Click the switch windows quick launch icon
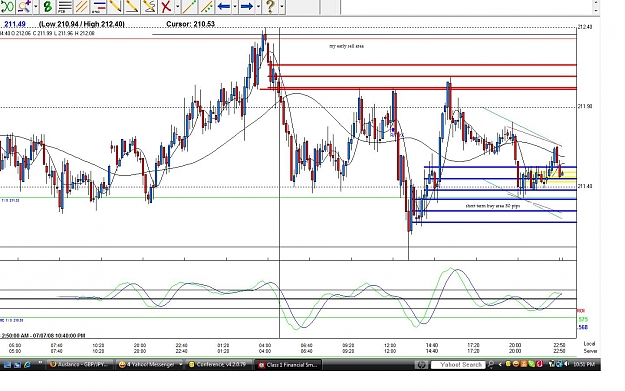The image size is (625, 391). point(17,365)
